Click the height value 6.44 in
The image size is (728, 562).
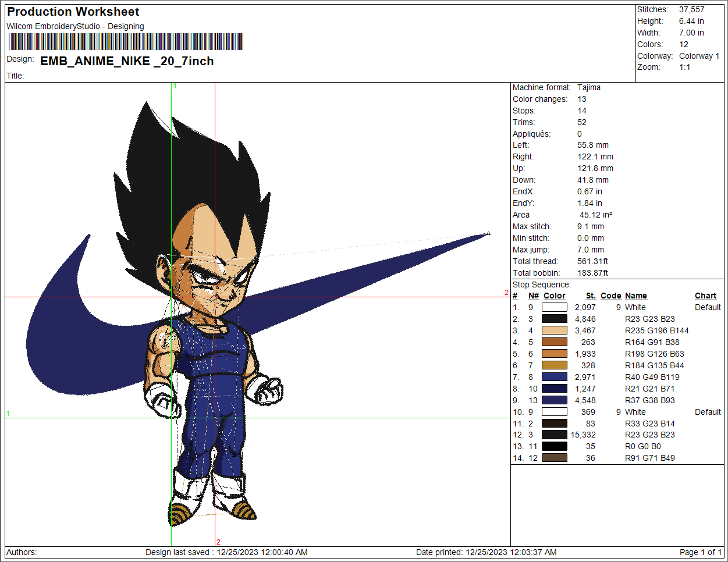[x=691, y=21]
